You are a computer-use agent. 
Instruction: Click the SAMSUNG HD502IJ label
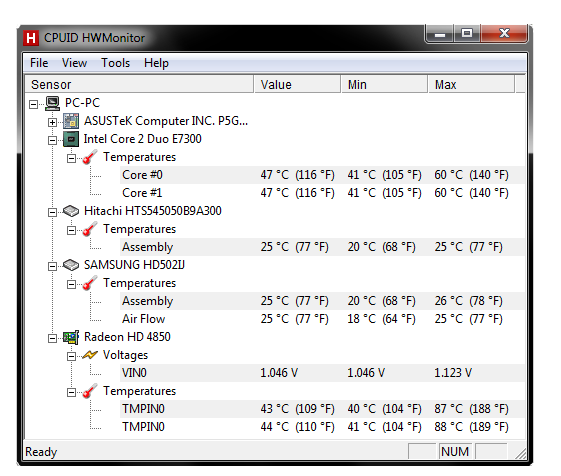pos(134,265)
